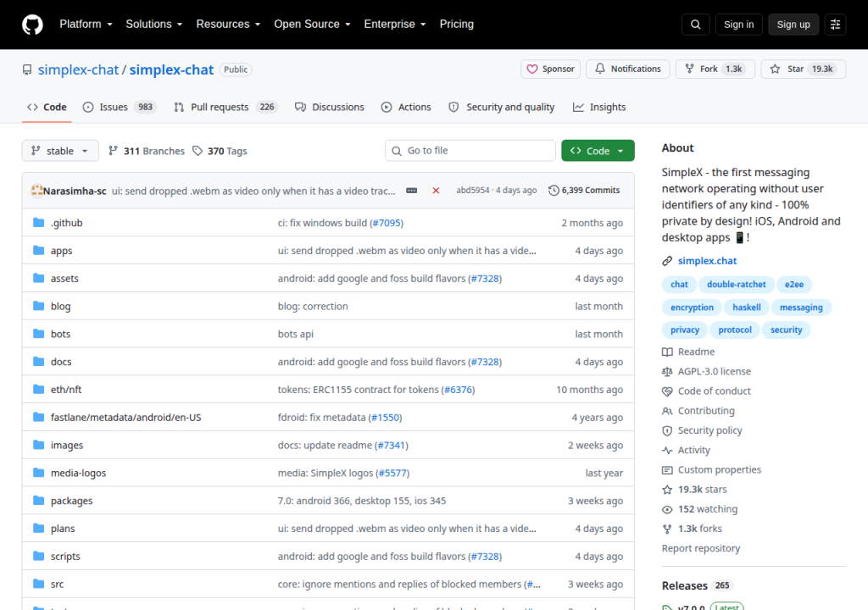Image resolution: width=868 pixels, height=610 pixels.
Task: Open the appearance settings icon beside Sign up
Action: tap(835, 25)
